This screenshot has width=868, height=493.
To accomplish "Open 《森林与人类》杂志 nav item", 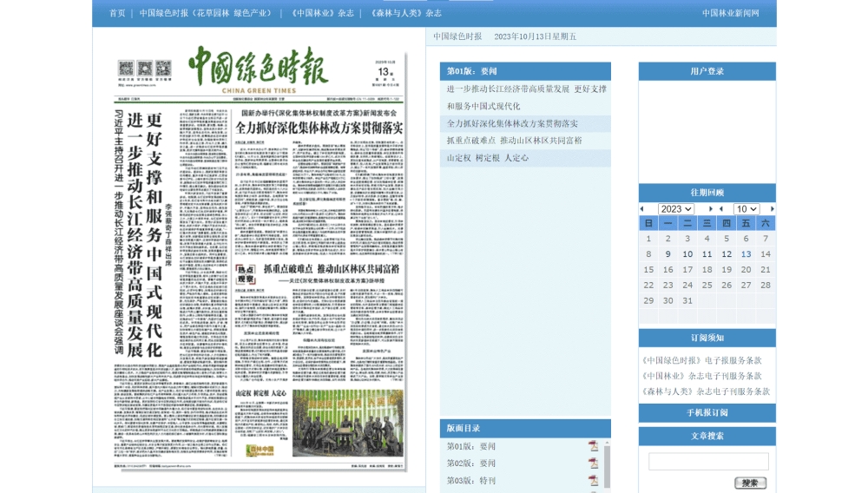I will [x=405, y=13].
